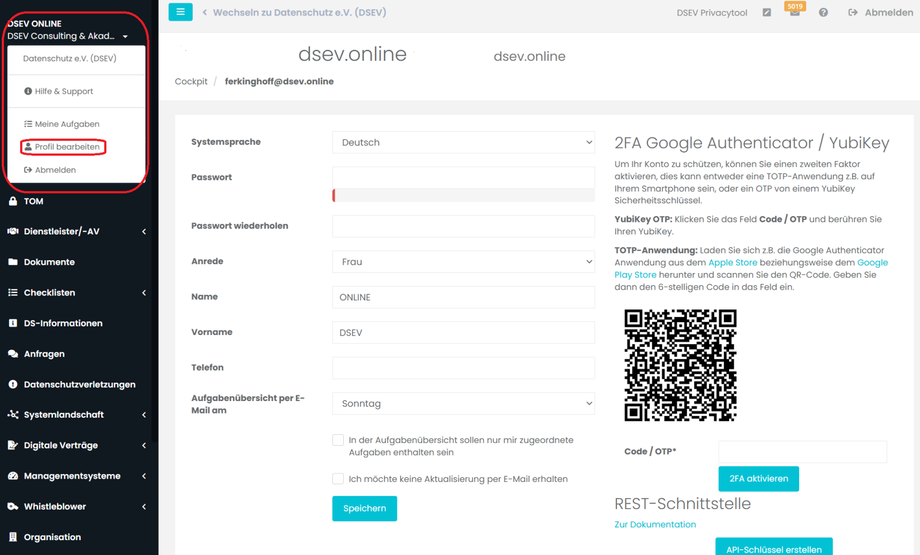Click the hamburger menu toggle button
920x555 pixels.
click(x=181, y=12)
